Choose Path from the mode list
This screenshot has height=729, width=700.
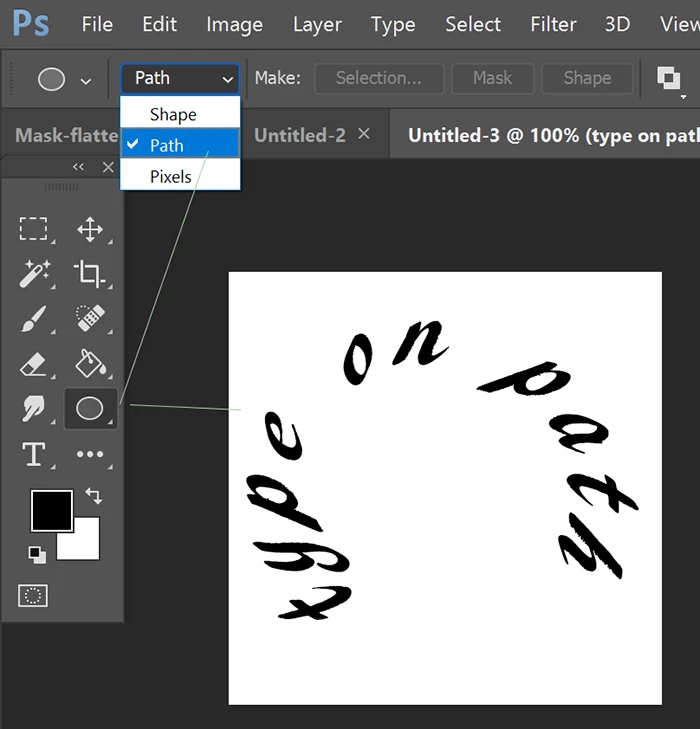tap(180, 145)
